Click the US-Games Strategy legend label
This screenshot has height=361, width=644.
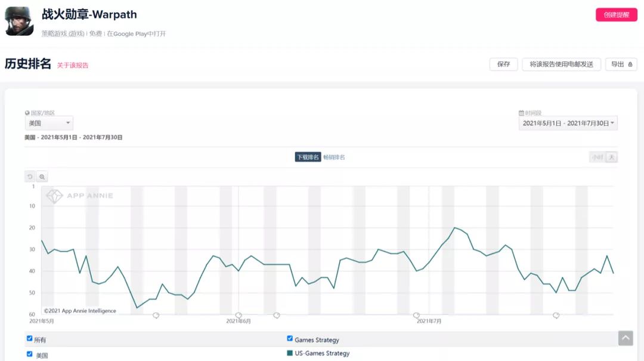322,353
